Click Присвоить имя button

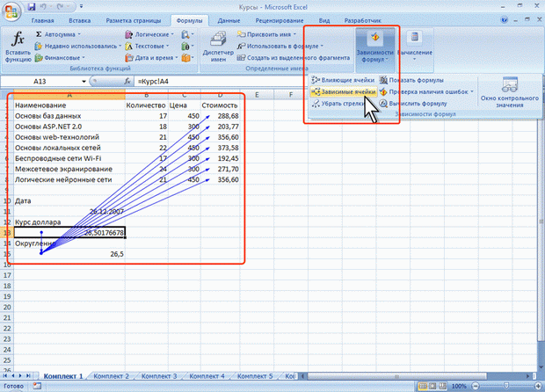(x=266, y=34)
